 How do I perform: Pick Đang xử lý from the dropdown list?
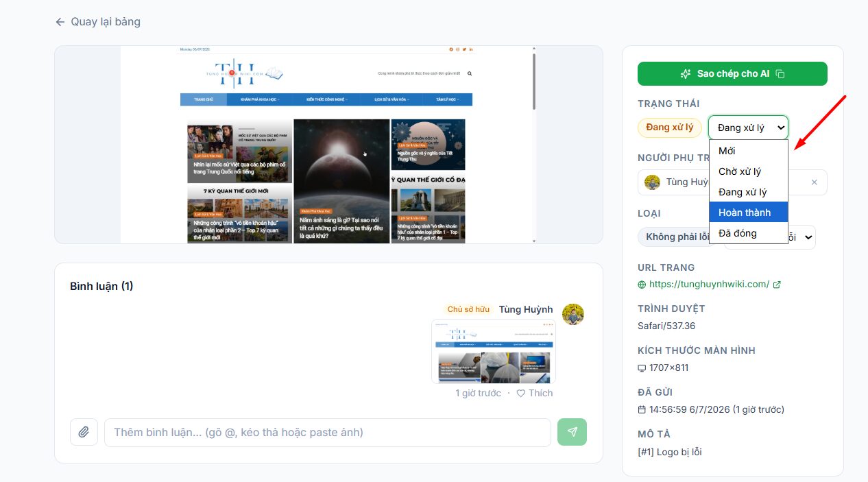748,192
